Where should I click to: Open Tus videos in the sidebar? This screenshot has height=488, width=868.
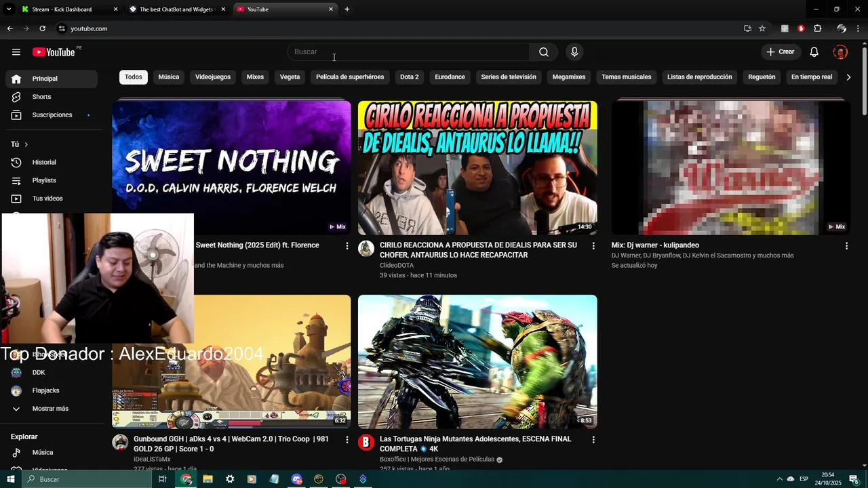[52, 199]
